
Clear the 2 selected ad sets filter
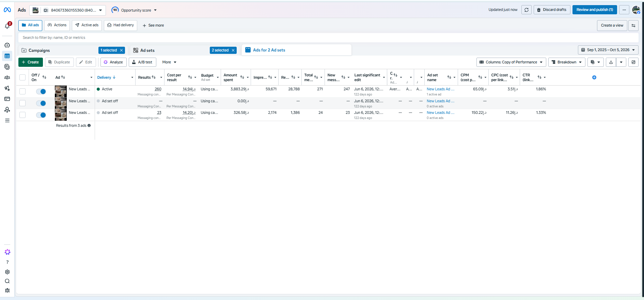pos(233,50)
